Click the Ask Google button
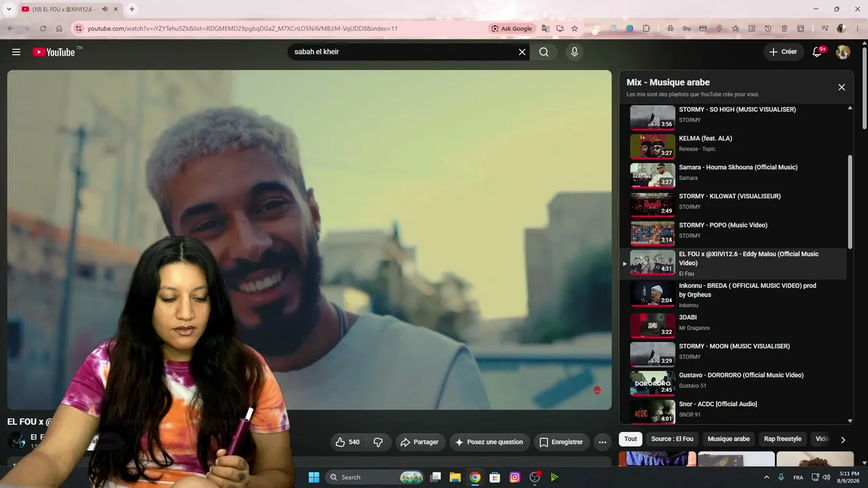Screen dimensions: 868x488 pyautogui.click(x=512, y=28)
